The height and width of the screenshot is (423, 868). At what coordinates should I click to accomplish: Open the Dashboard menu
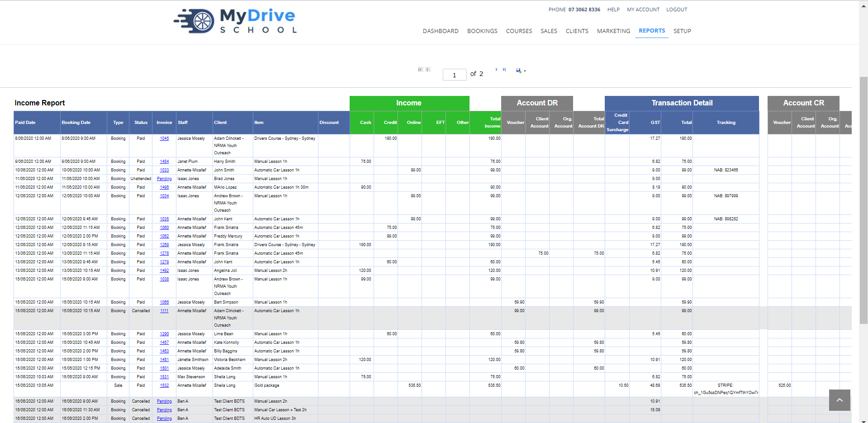pyautogui.click(x=441, y=31)
